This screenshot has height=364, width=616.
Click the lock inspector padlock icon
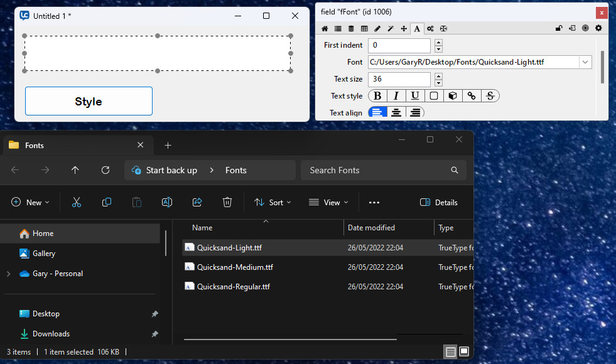559,28
